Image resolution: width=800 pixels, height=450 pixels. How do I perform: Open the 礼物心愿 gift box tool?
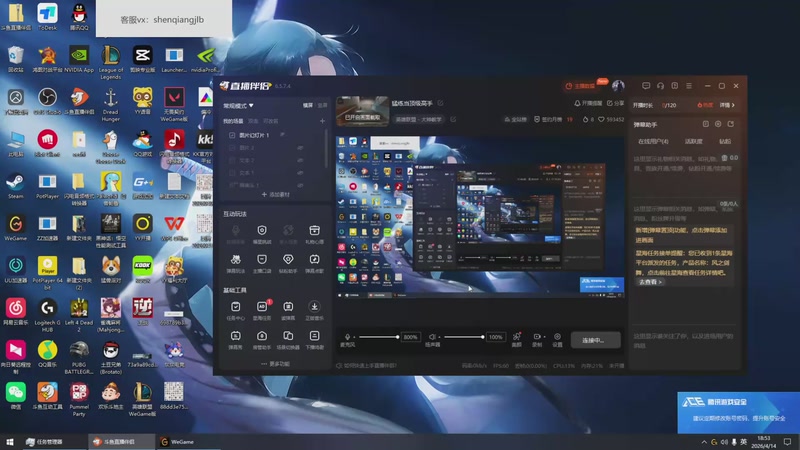[314, 234]
